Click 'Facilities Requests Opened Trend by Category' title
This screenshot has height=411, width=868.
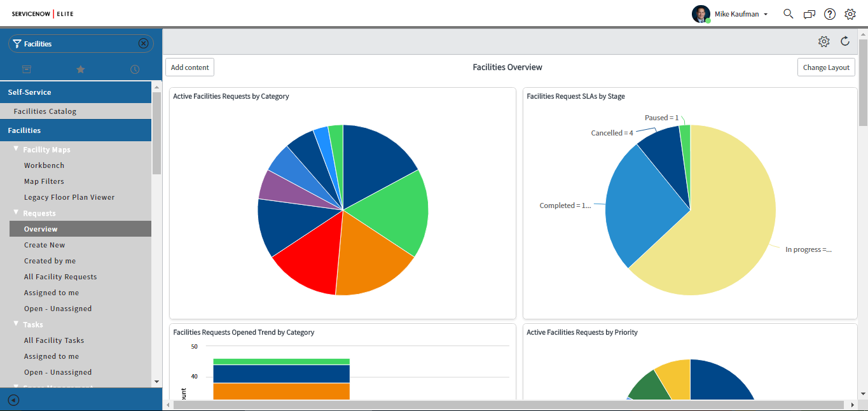[x=244, y=332]
